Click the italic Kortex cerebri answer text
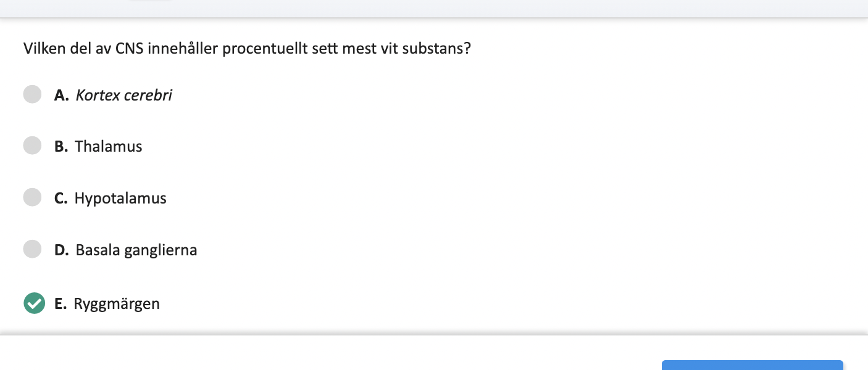This screenshot has width=868, height=370. click(x=123, y=95)
